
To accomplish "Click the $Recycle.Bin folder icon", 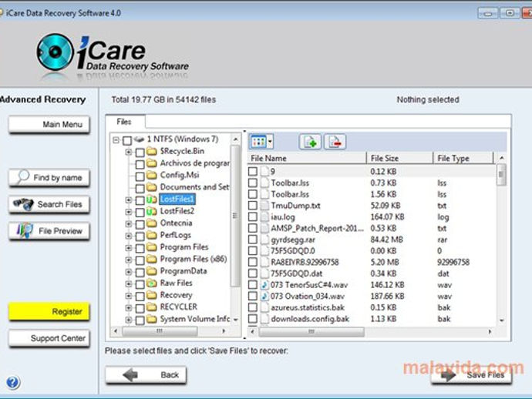I will [x=151, y=151].
